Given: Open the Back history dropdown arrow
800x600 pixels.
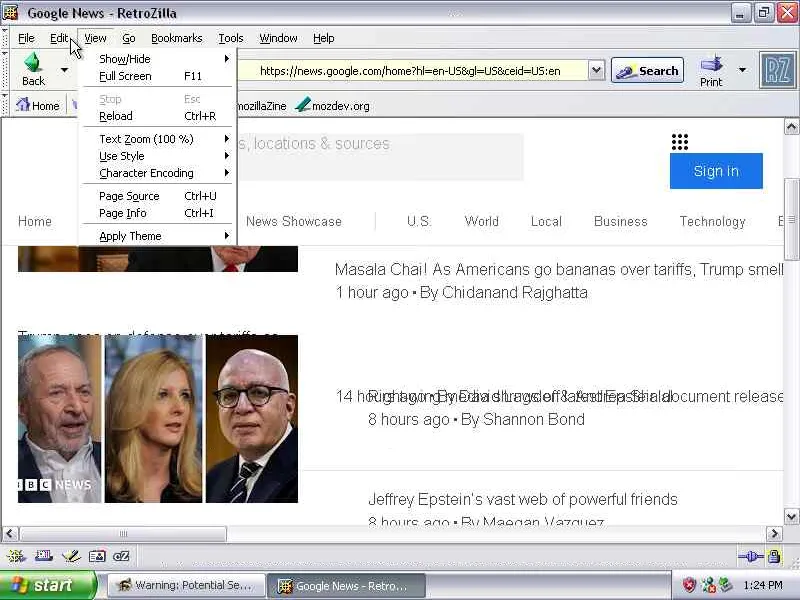Looking at the screenshot, I should [x=64, y=70].
